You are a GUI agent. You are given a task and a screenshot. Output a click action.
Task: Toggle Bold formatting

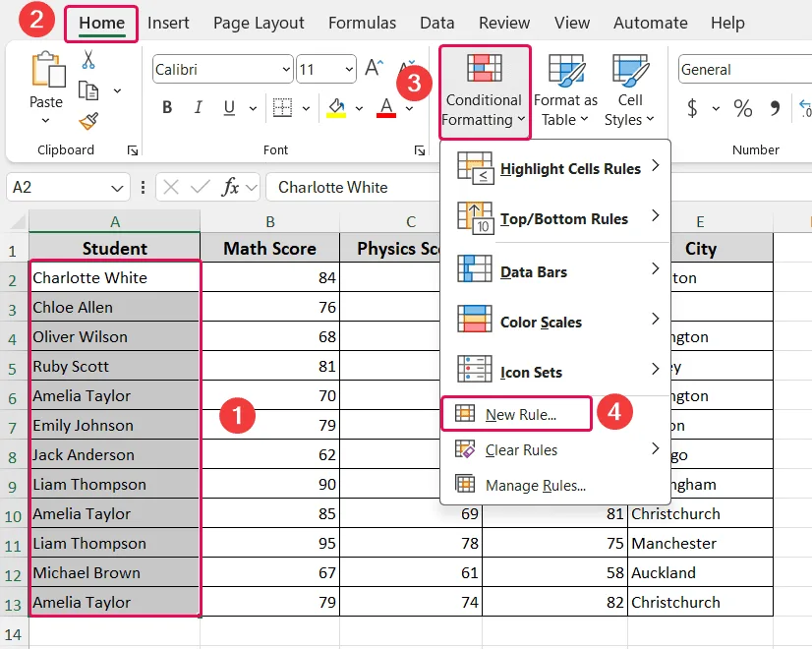click(x=167, y=108)
